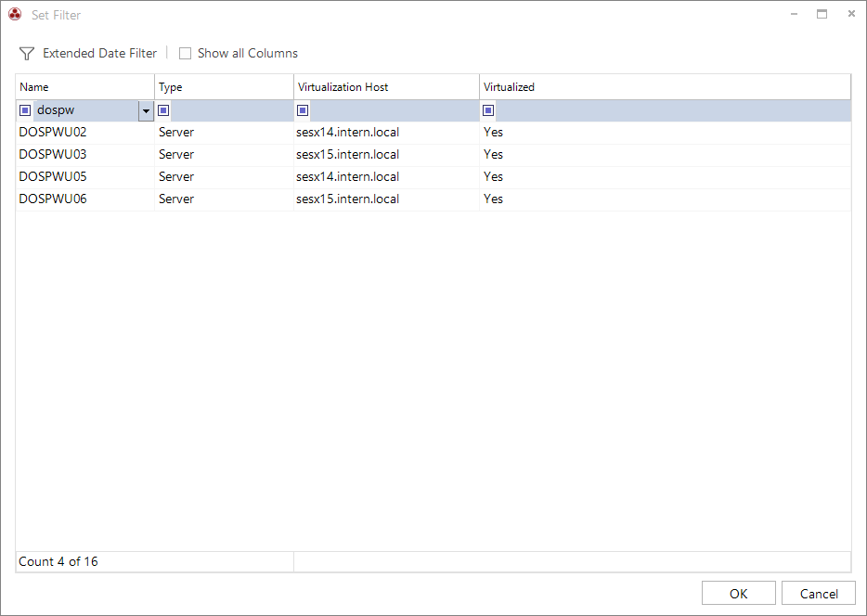Open the Name filter dropdown arrow
The width and height of the screenshot is (867, 616).
click(146, 110)
